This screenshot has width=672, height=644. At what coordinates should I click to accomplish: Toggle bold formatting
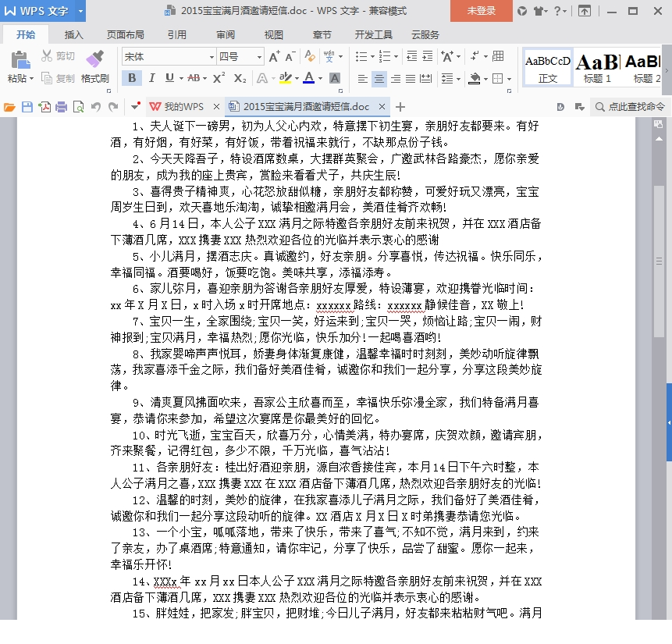click(x=132, y=78)
